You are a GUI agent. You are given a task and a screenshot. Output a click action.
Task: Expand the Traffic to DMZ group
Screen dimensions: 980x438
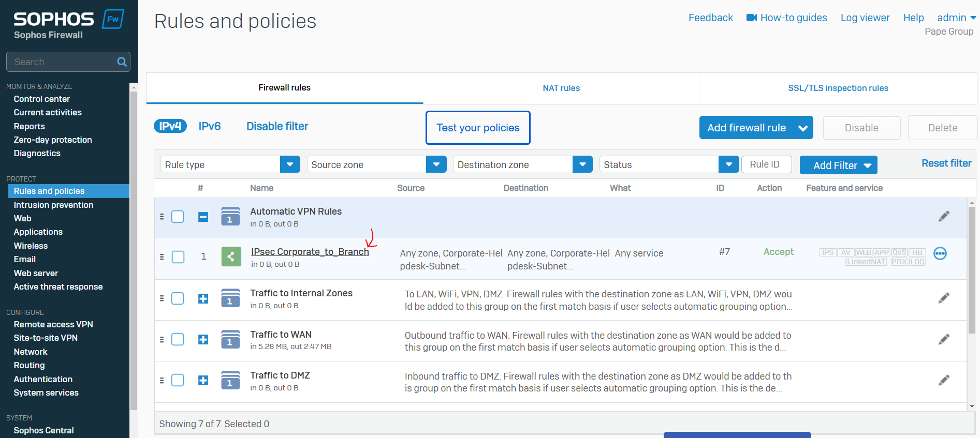tap(203, 380)
